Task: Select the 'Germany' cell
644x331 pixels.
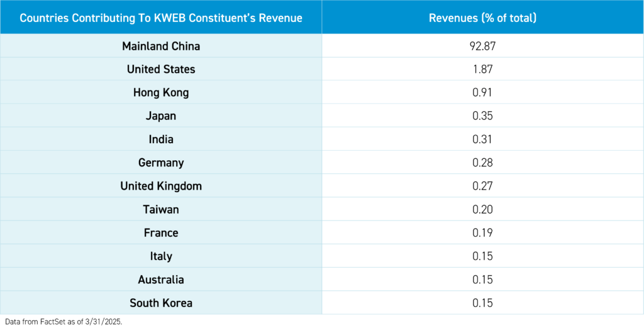Action: [161, 163]
